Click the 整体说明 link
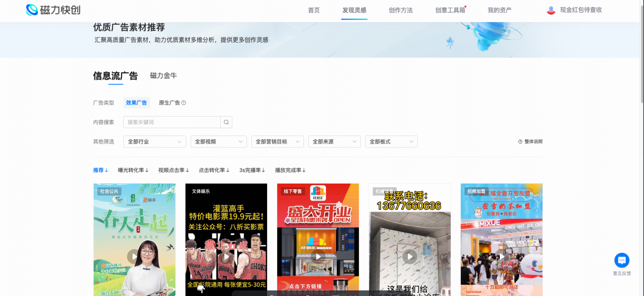 click(533, 141)
